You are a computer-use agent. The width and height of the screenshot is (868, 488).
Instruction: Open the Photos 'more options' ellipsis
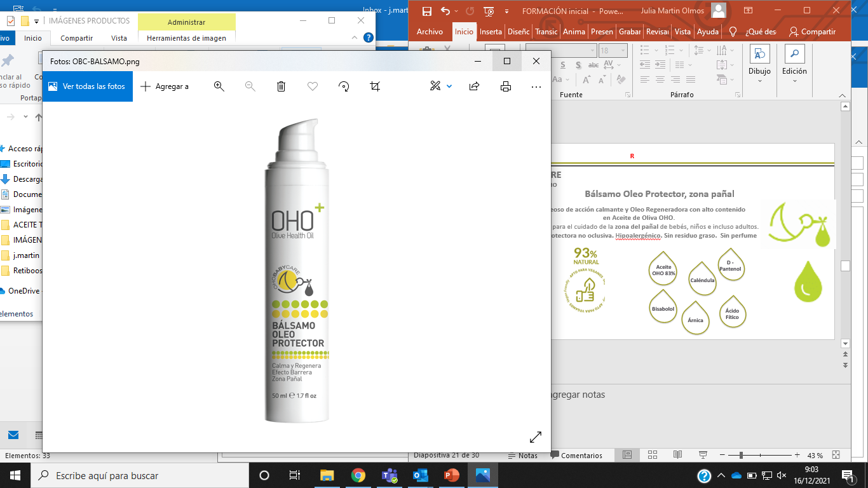pos(536,86)
